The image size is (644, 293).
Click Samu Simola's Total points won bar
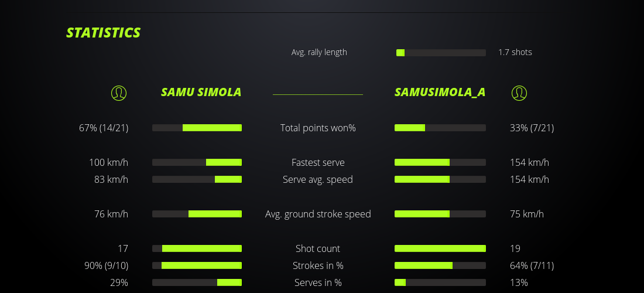pyautogui.click(x=197, y=128)
